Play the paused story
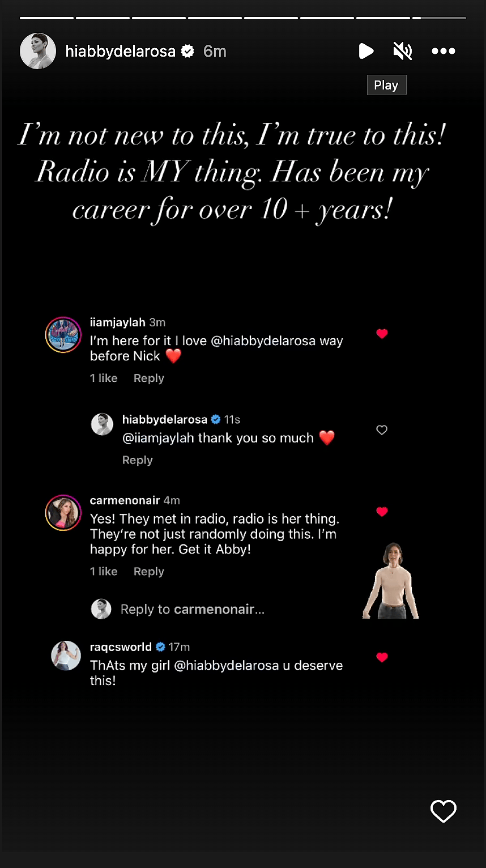The width and height of the screenshot is (486, 868). pyautogui.click(x=366, y=52)
